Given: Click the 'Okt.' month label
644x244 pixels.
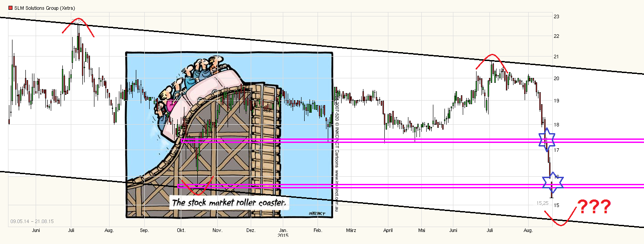Looking at the screenshot, I should tap(181, 231).
